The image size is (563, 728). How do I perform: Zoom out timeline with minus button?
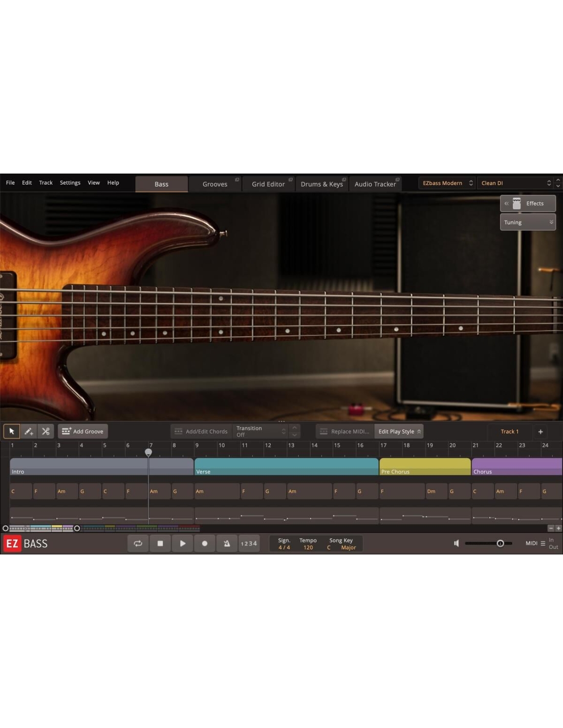pos(551,528)
